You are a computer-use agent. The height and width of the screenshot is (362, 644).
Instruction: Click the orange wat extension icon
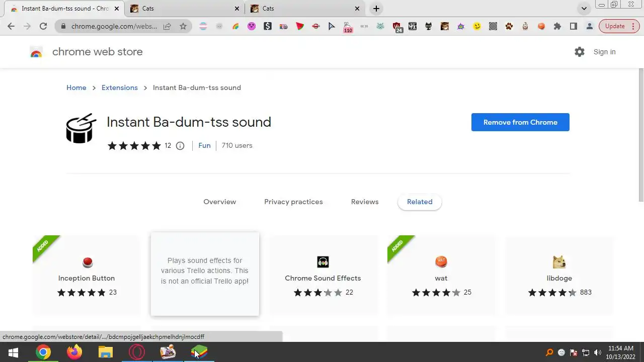441,262
